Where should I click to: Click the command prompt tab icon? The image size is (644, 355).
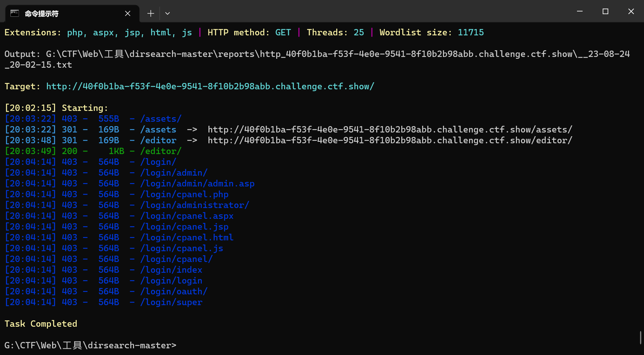(15, 13)
